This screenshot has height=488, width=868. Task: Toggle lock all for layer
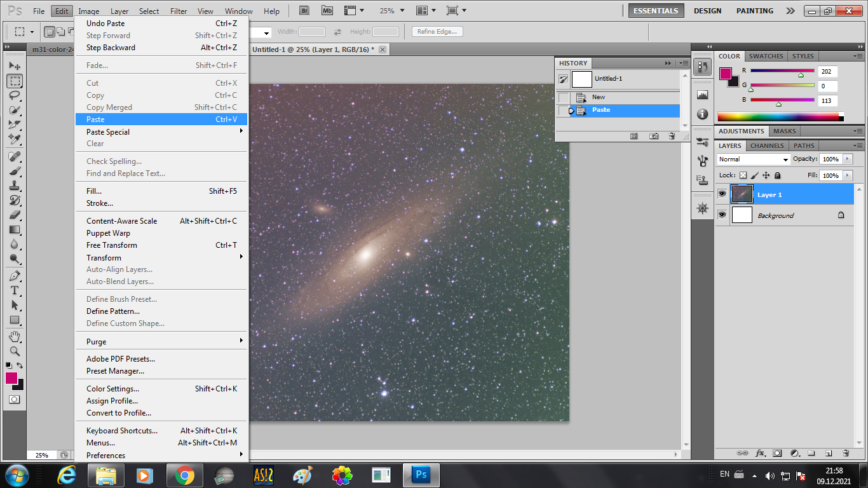pos(777,175)
